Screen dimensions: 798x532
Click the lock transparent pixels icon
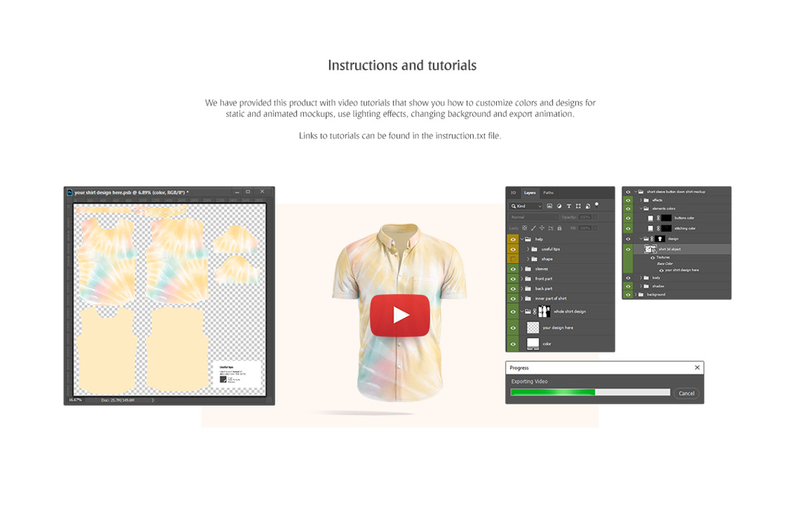525,228
